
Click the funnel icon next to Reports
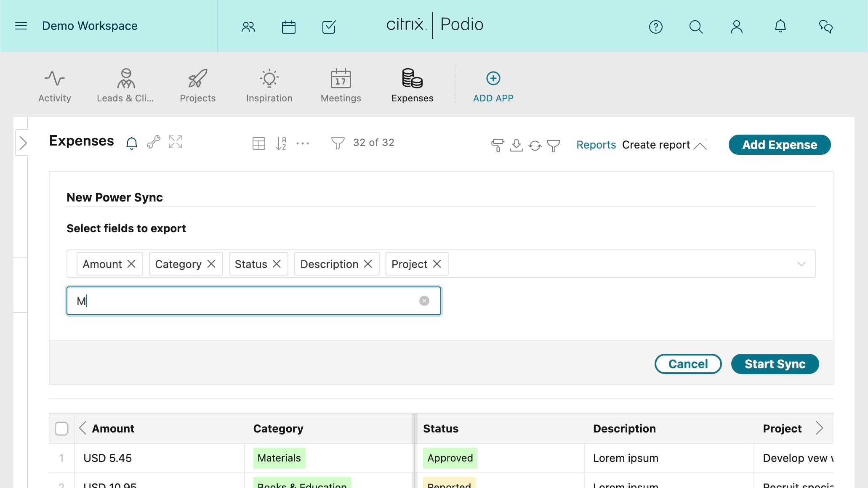point(554,146)
